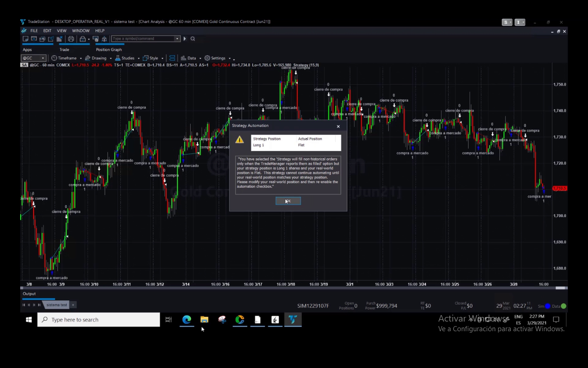Screen dimensions: 588x368
Task: Click the building-shaped icon above Position Graph
Action: tap(104, 39)
